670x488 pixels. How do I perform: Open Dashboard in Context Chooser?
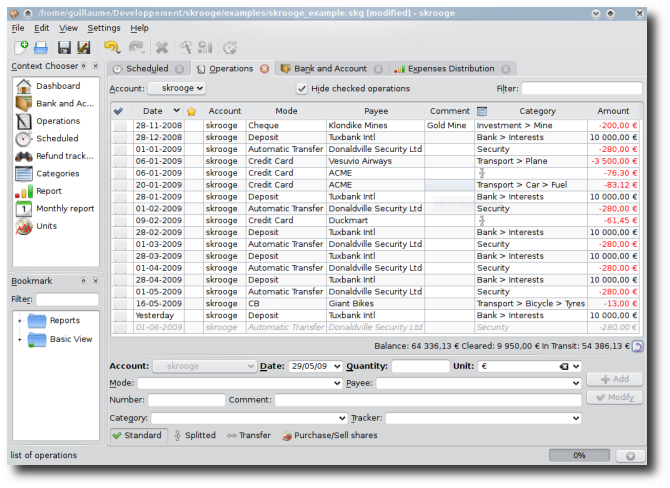pos(56,86)
